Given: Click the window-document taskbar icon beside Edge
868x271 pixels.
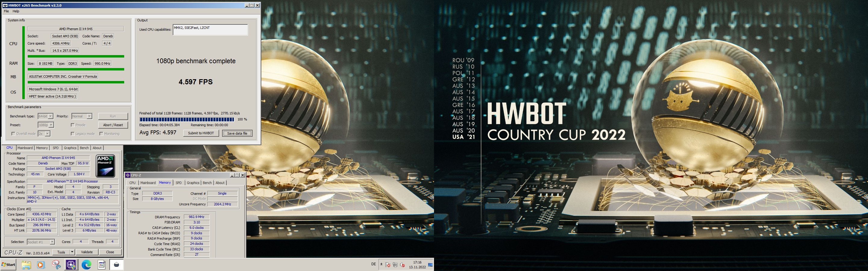Looking at the screenshot, I should point(102,265).
